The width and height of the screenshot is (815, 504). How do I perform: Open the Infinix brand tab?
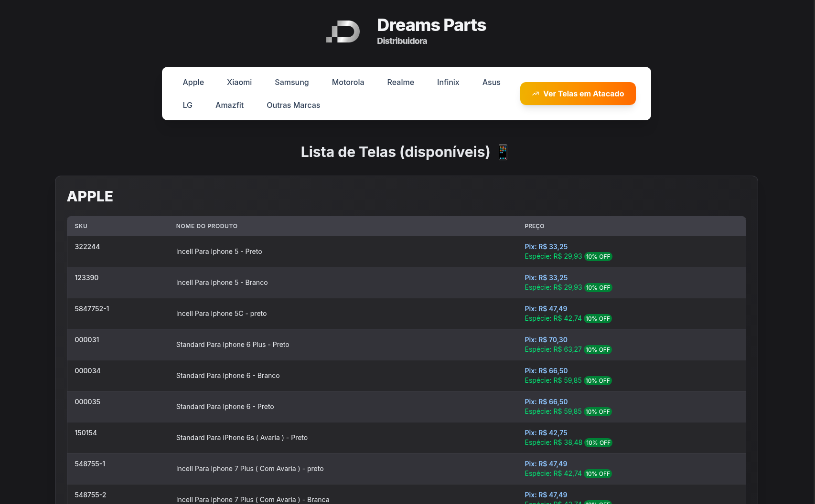448,82
